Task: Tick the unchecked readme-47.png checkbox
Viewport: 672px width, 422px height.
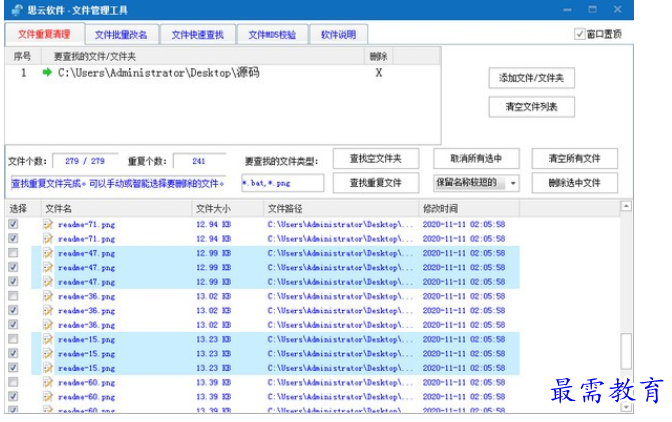Action: tap(13, 253)
